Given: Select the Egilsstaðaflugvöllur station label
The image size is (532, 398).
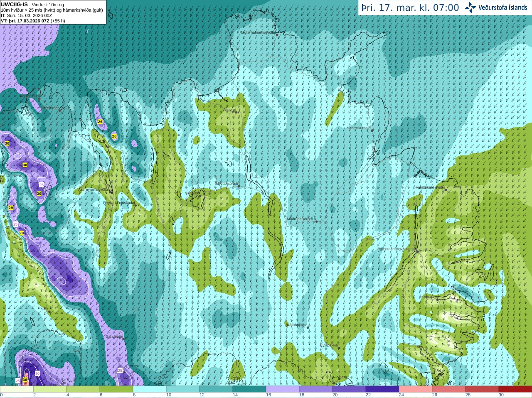Looking at the screenshot, I should click(397, 249).
